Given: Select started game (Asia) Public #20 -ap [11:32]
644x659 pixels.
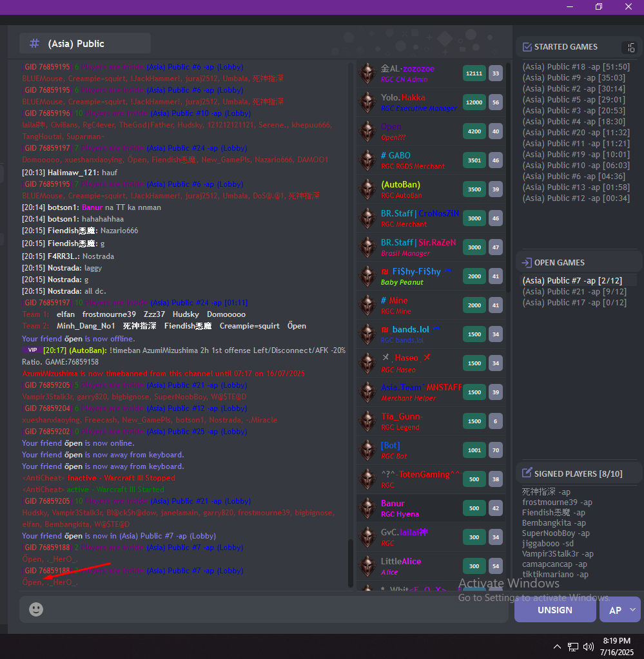Looking at the screenshot, I should (x=576, y=133).
